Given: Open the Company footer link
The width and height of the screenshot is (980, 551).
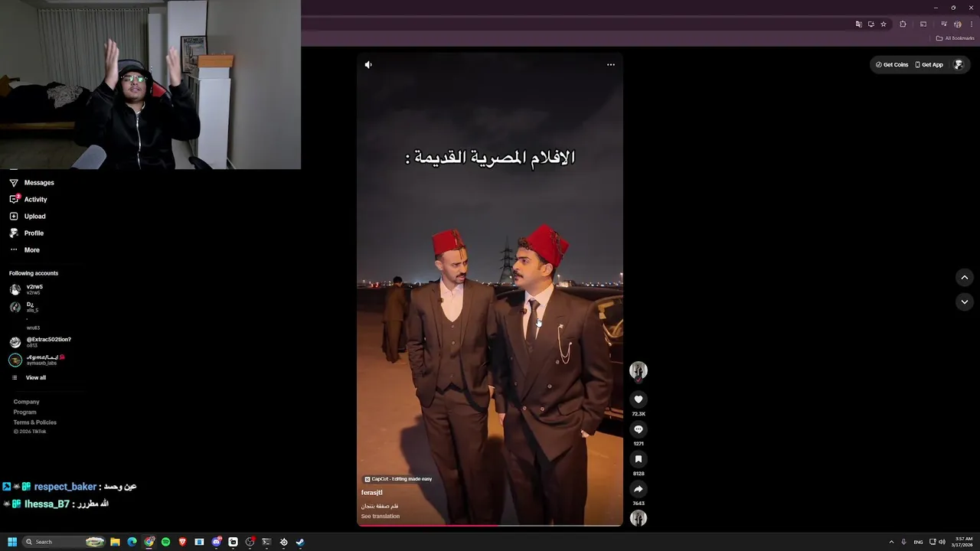Looking at the screenshot, I should [26, 402].
